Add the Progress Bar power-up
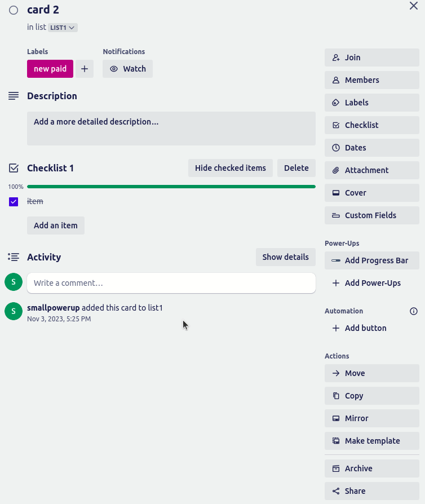 point(371,260)
